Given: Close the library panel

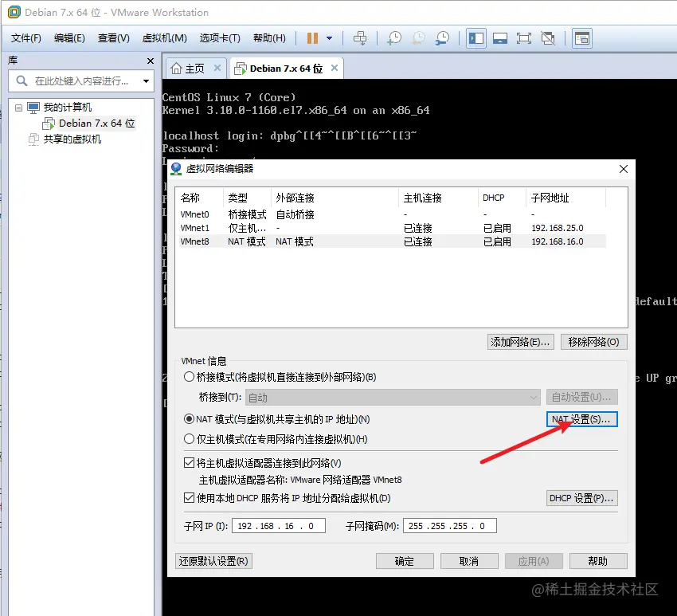Looking at the screenshot, I should click(151, 61).
